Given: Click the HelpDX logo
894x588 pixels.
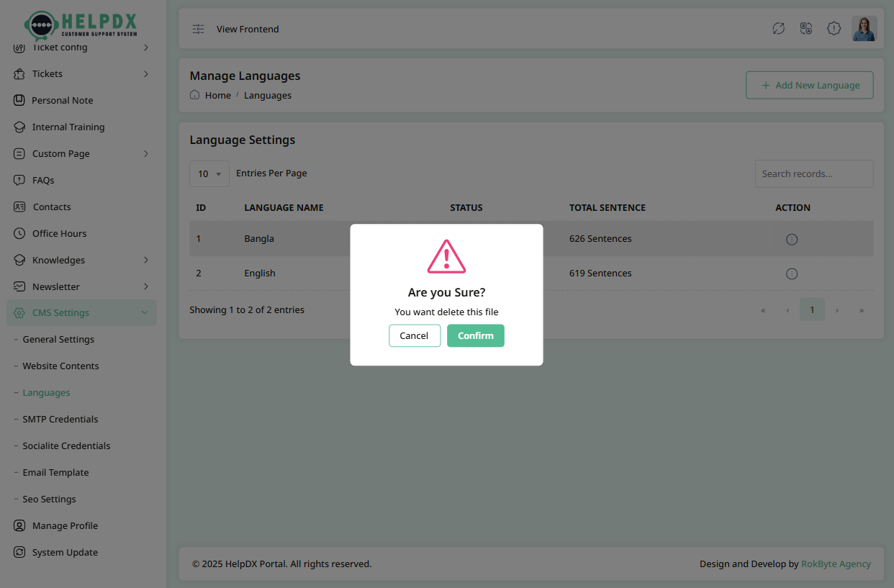Looking at the screenshot, I should pos(81,24).
